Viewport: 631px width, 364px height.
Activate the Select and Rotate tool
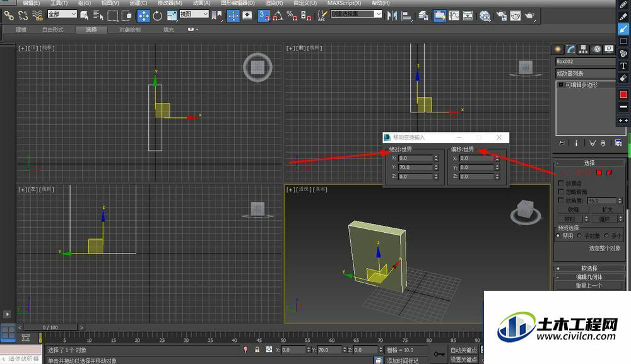point(157,16)
